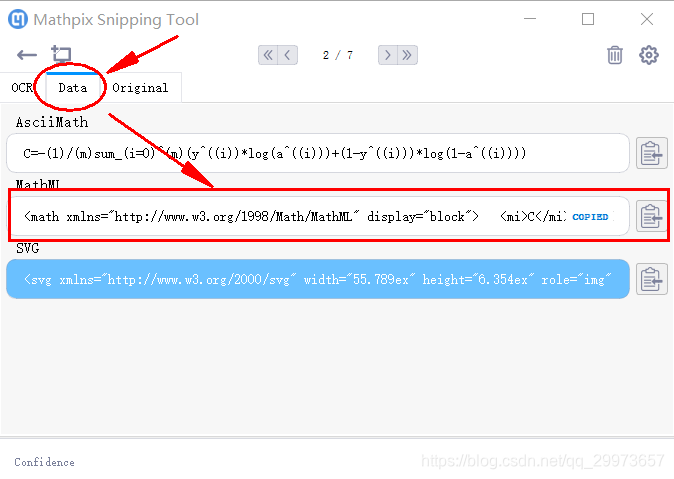Select the highlighted SVG code field
The height and width of the screenshot is (479, 674).
pos(318,279)
